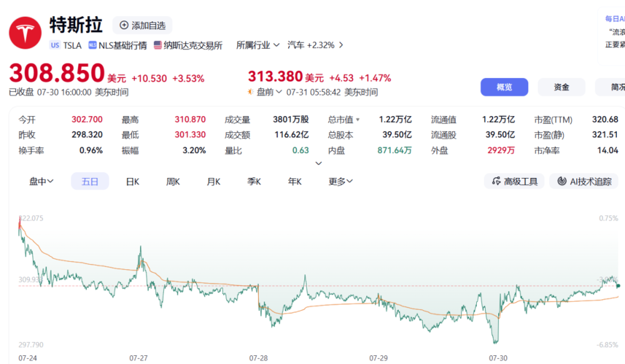Open 高级工具 via its tool icon
The width and height of the screenshot is (625, 364).
pos(496,181)
